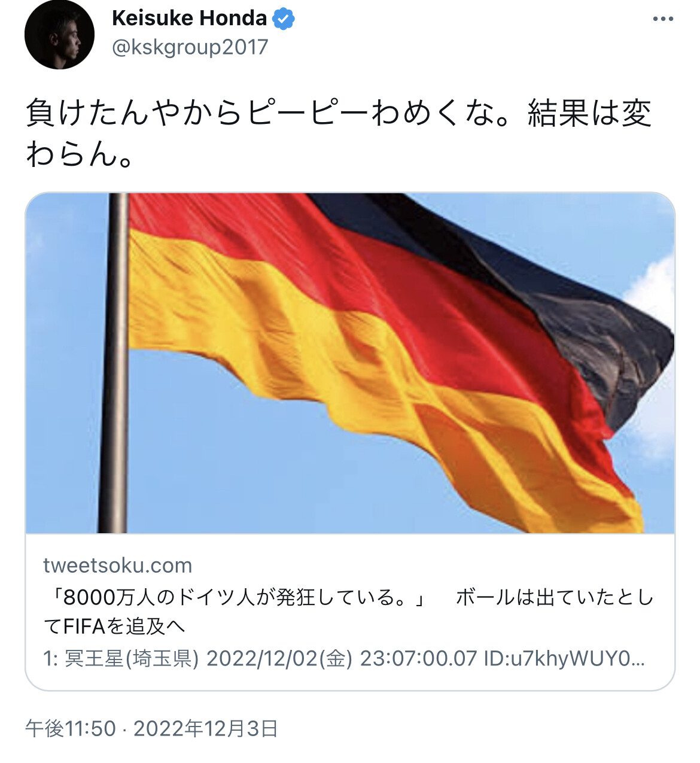700x763 pixels.
Task: Open the Keisuke Honda display name
Action: (189, 19)
